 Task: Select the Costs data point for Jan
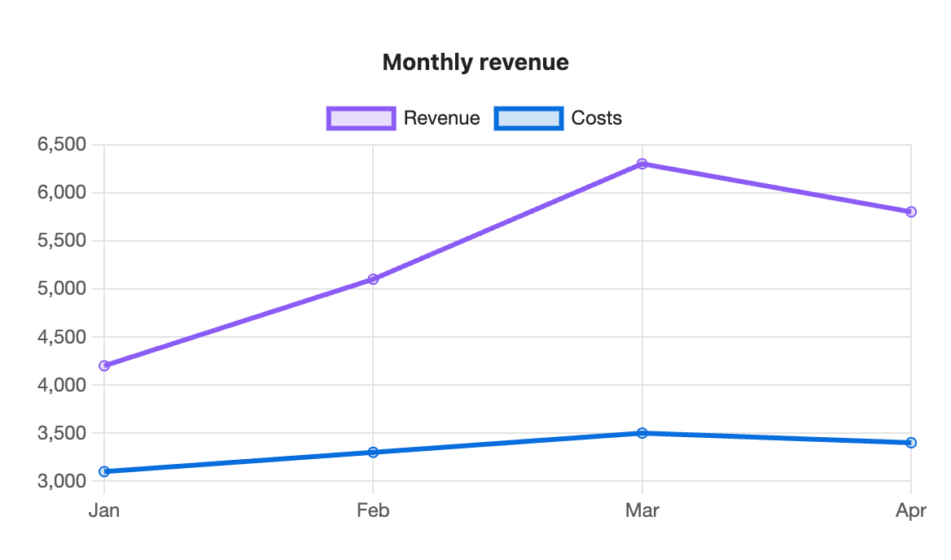click(104, 471)
